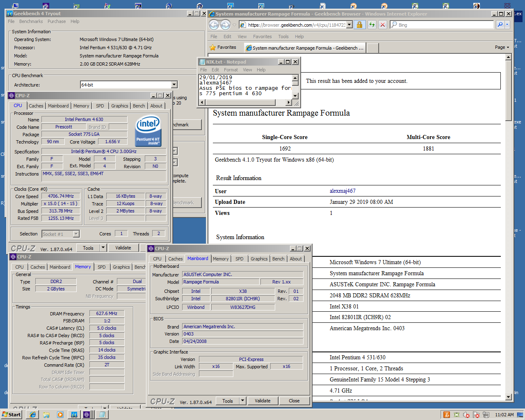Open Purchase menu in Geekbench
Screen dimensions: 525x420
[57, 21]
